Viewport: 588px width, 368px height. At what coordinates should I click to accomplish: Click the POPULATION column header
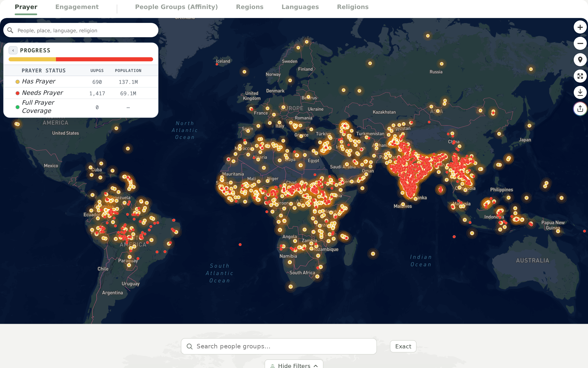(x=128, y=71)
